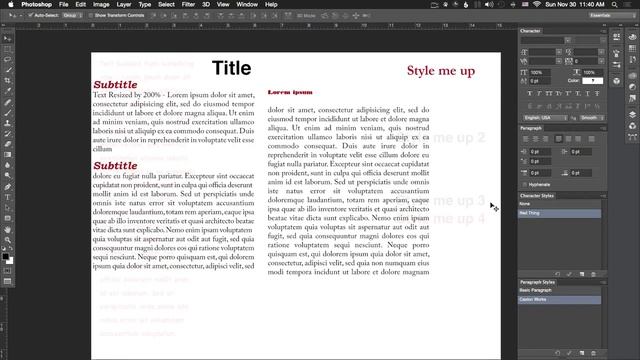640x360 pixels.
Task: Open the Type menu
Action: click(x=144, y=4)
